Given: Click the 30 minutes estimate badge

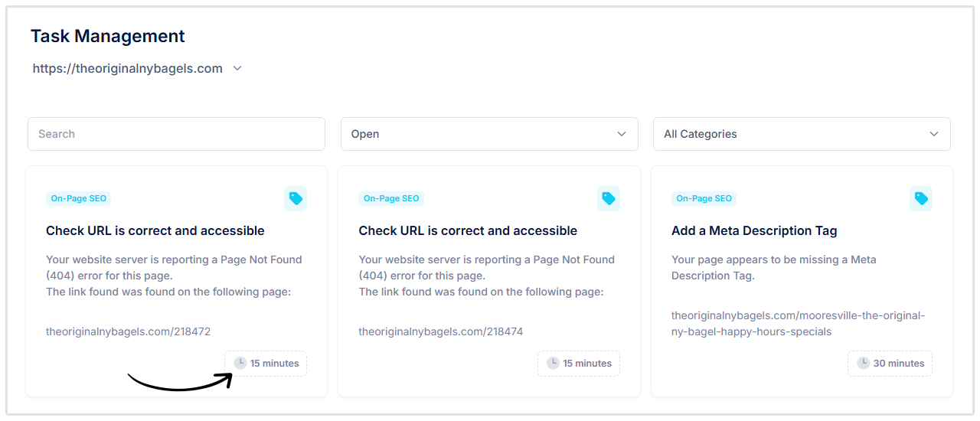Looking at the screenshot, I should click(890, 363).
